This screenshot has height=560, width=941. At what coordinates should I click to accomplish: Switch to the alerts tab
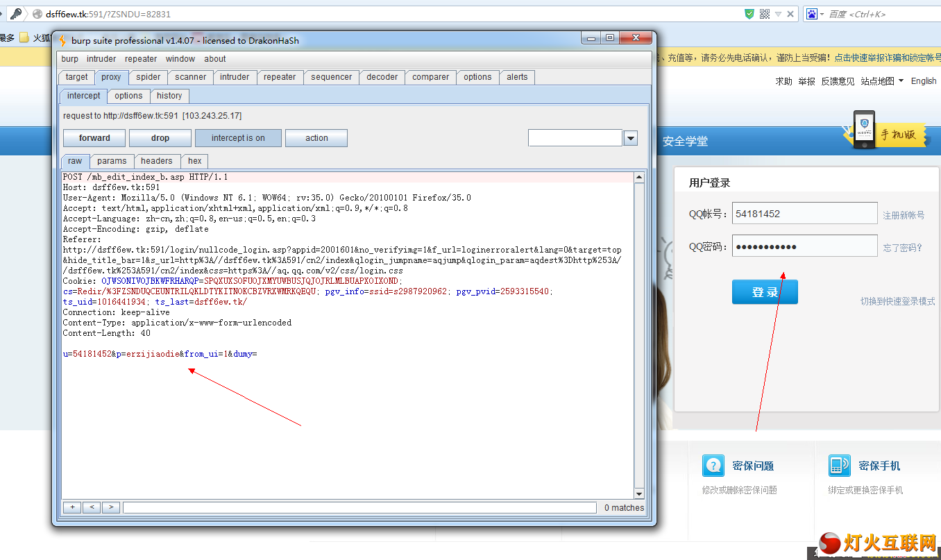click(517, 77)
